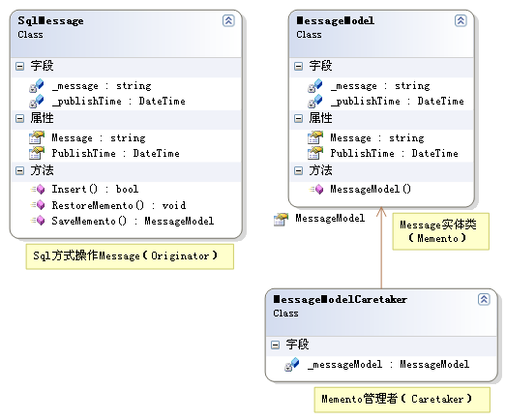Select the Insert() method icon in SqlMessage

[39, 189]
